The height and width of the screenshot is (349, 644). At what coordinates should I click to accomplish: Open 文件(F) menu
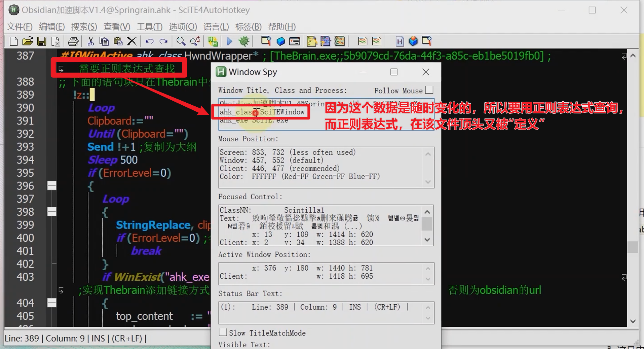coord(20,27)
